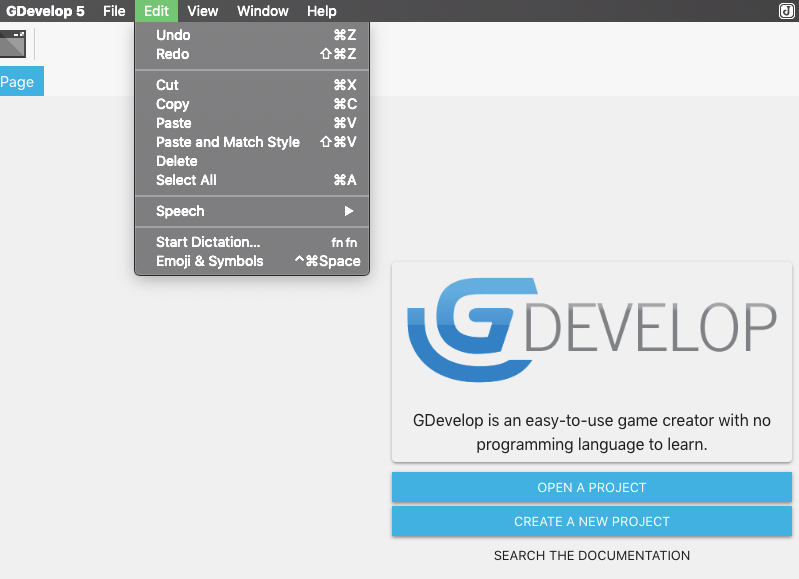Open SEARCH THE DOCUMENTATION link
Screen dimensions: 799x579
click(x=592, y=556)
